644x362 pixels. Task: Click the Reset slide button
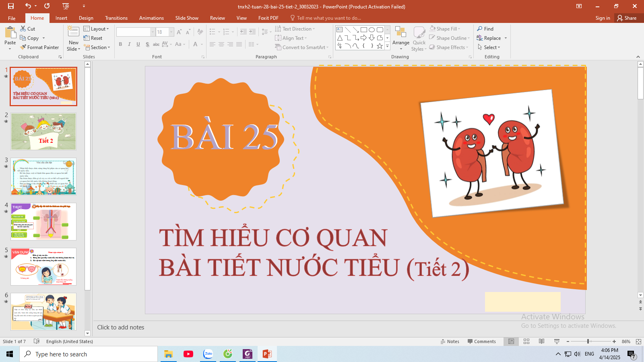(93, 38)
